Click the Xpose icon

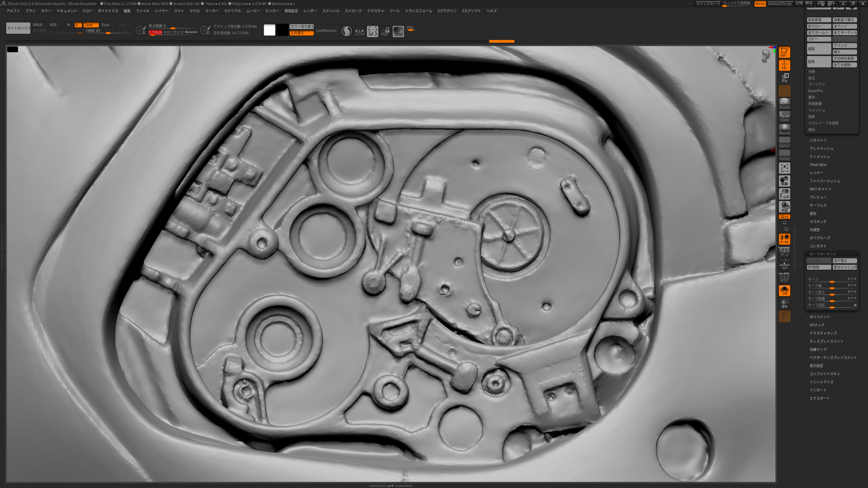point(372,31)
